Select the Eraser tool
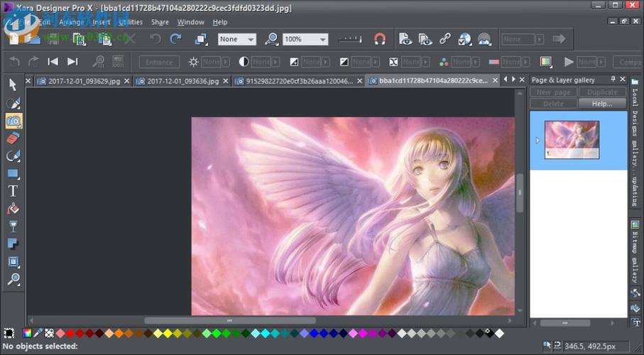This screenshot has width=644, height=355. [13, 138]
